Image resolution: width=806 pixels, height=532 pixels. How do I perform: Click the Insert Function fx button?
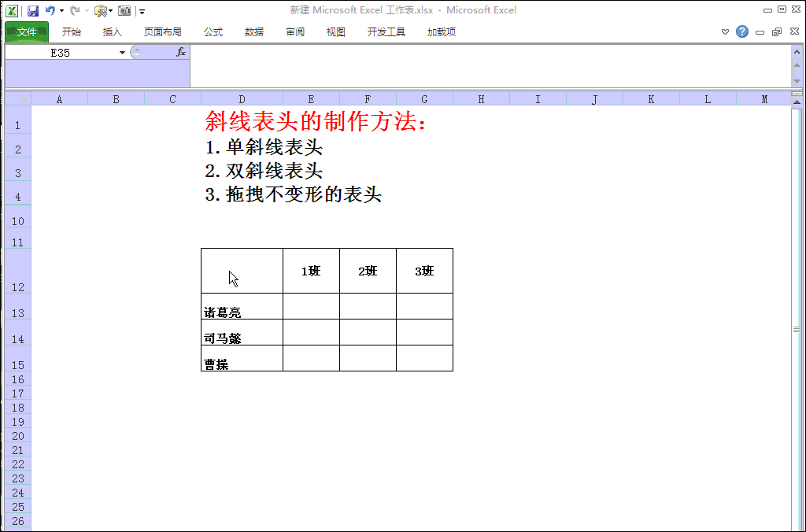(x=181, y=52)
